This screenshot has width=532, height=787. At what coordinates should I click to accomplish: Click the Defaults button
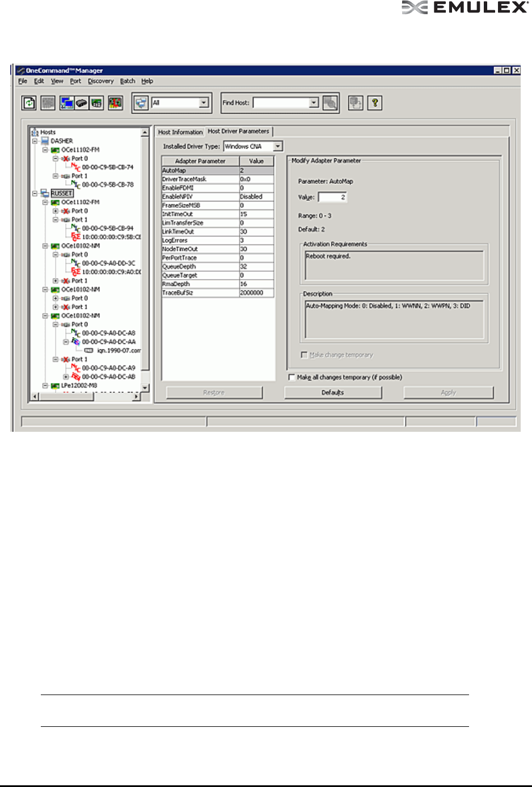(x=333, y=392)
